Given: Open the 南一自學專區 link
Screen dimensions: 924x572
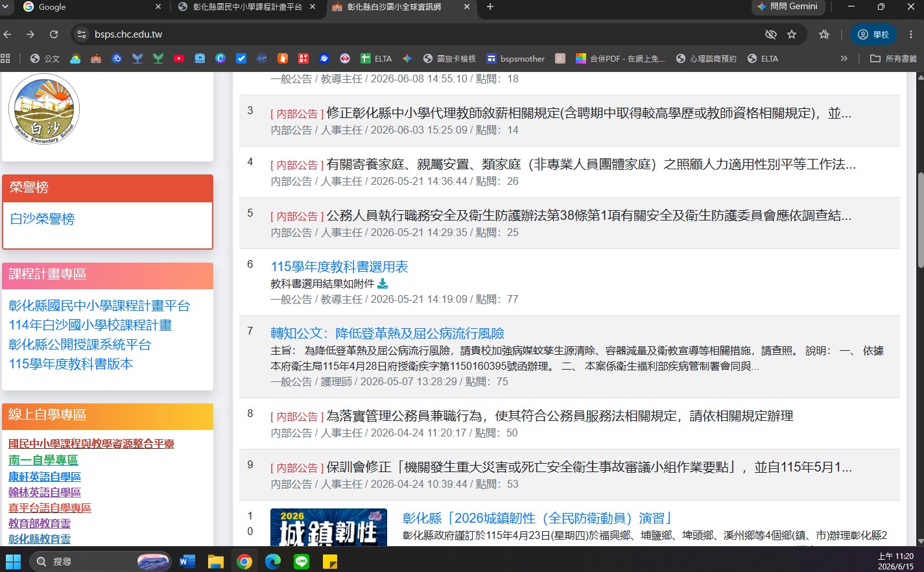Looking at the screenshot, I should 43,460.
